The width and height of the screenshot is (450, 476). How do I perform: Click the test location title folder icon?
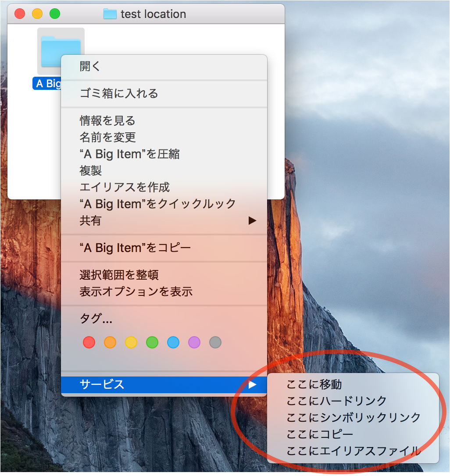click(110, 14)
